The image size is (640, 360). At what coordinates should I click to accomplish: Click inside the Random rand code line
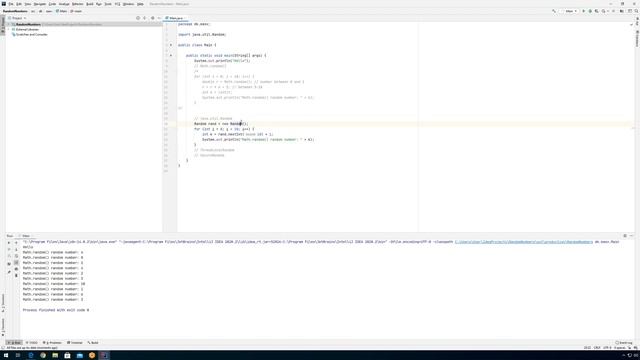(x=221, y=124)
